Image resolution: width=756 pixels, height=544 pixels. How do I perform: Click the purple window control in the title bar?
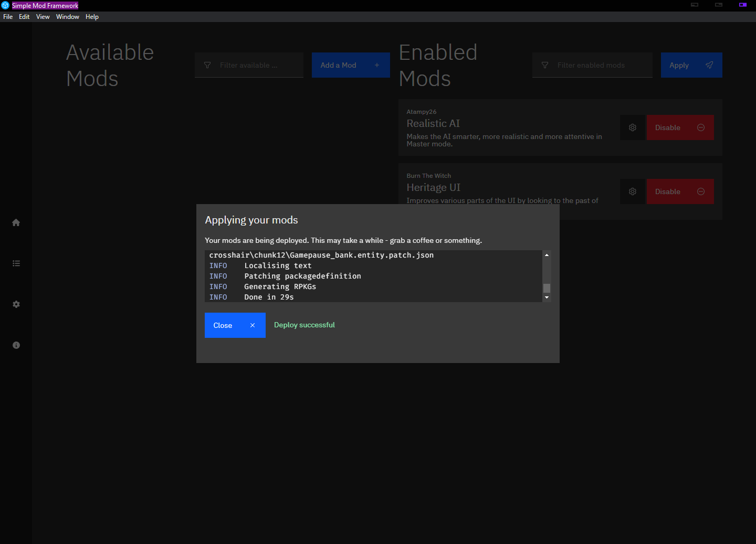point(743,5)
